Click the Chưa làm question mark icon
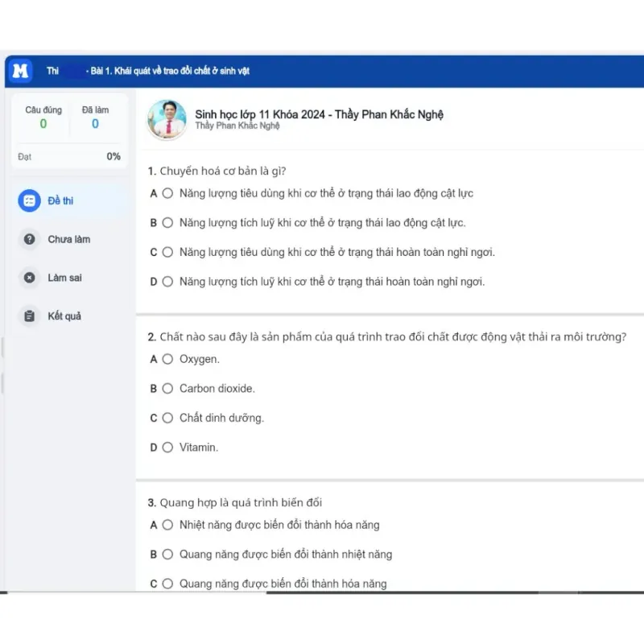 pyautogui.click(x=30, y=239)
